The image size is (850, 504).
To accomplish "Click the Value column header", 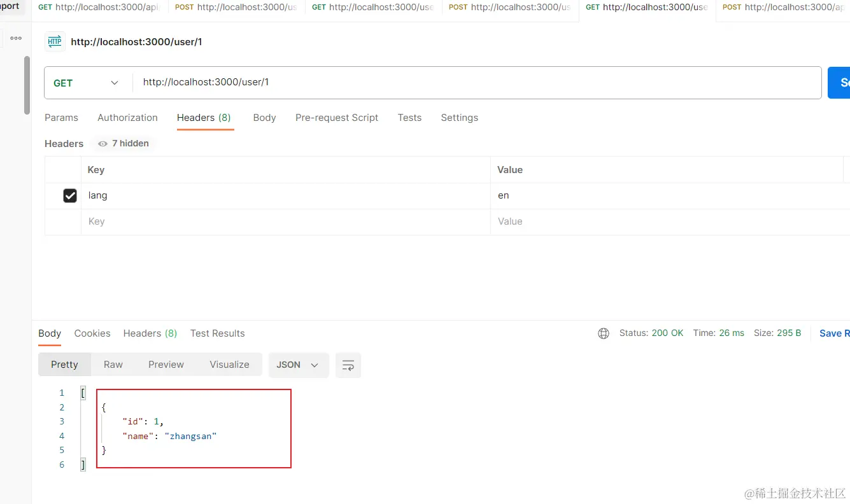I will click(667, 170).
